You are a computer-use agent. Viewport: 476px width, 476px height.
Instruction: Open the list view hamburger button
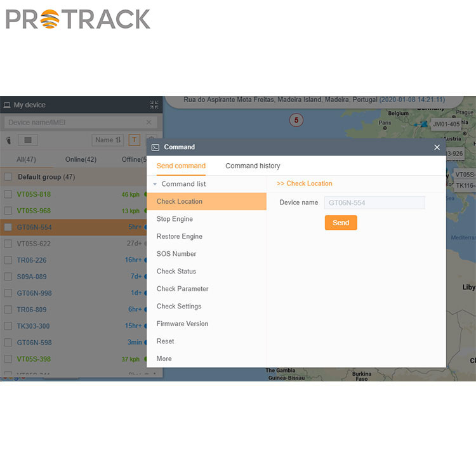pyautogui.click(x=28, y=140)
